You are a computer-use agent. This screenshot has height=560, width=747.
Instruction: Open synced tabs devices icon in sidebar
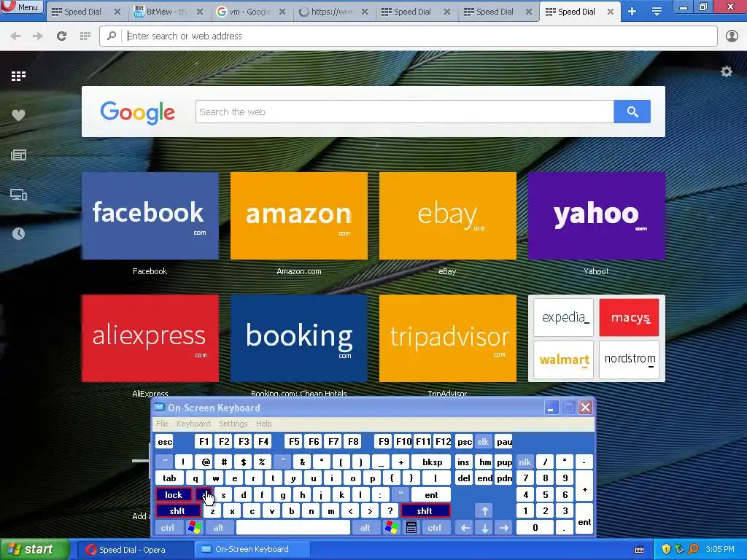click(18, 194)
